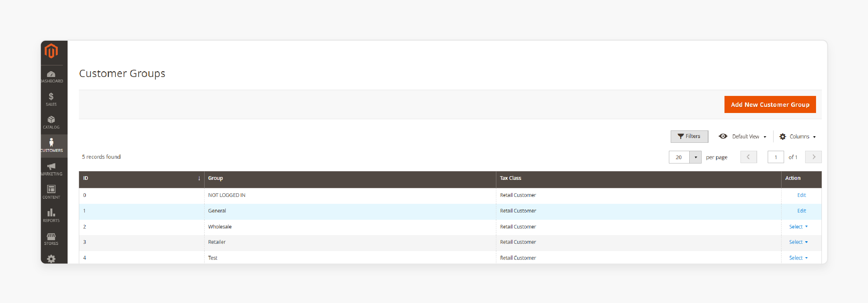
Task: Open the Content sidebar menu
Action: coord(51,193)
